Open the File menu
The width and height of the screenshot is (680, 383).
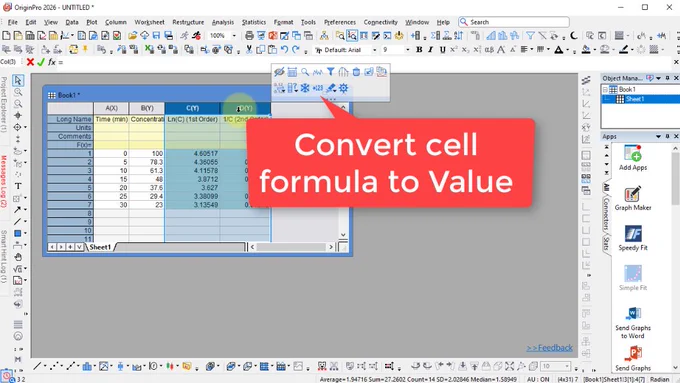[13, 22]
